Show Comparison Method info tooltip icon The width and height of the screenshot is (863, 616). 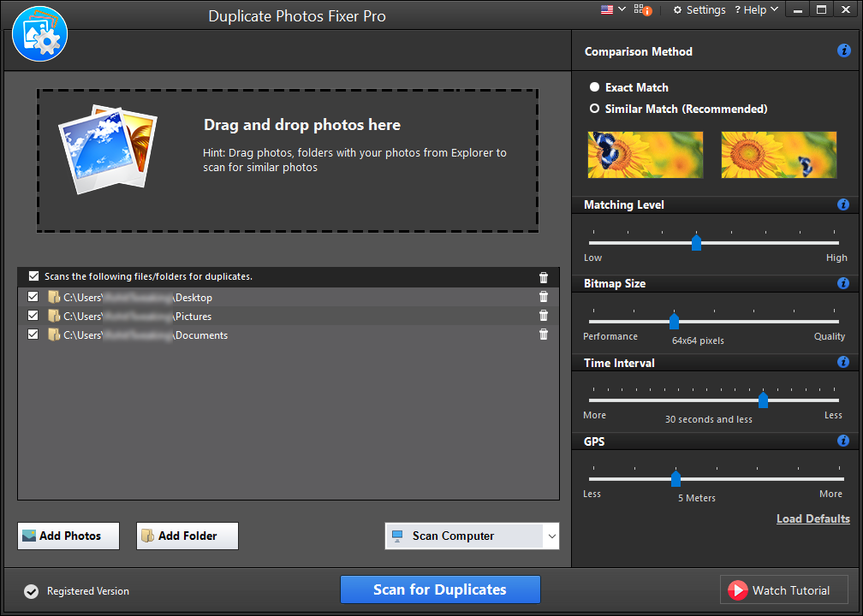tap(844, 50)
